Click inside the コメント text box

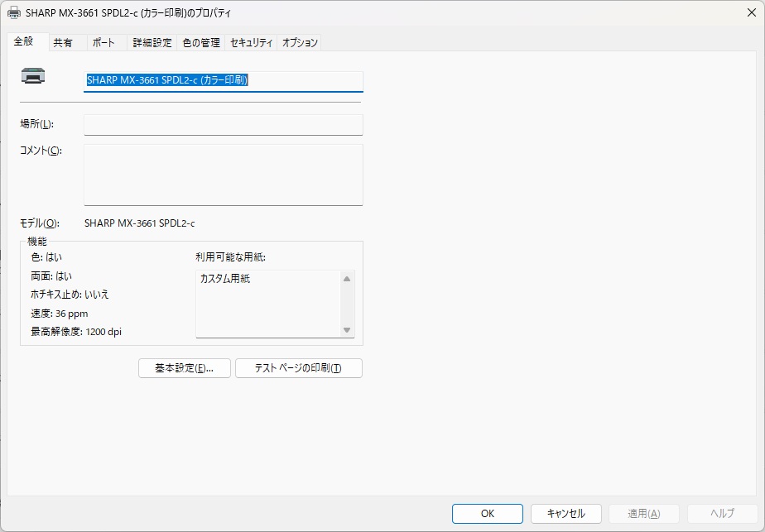click(x=224, y=174)
